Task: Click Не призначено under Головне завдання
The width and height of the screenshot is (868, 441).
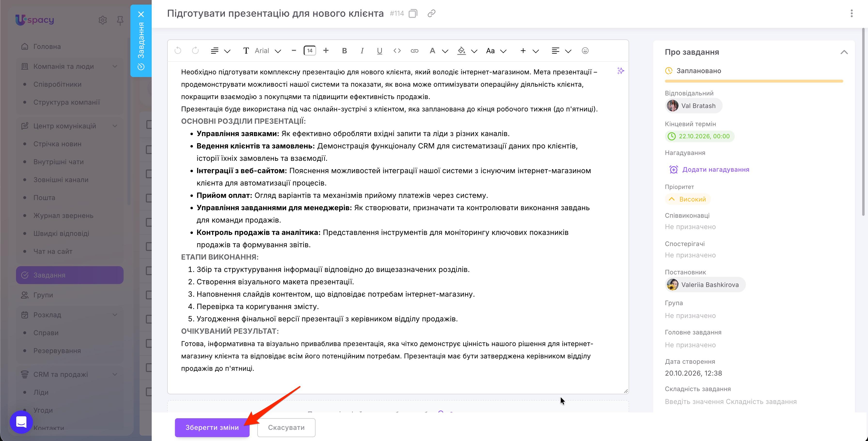Action: tap(690, 345)
